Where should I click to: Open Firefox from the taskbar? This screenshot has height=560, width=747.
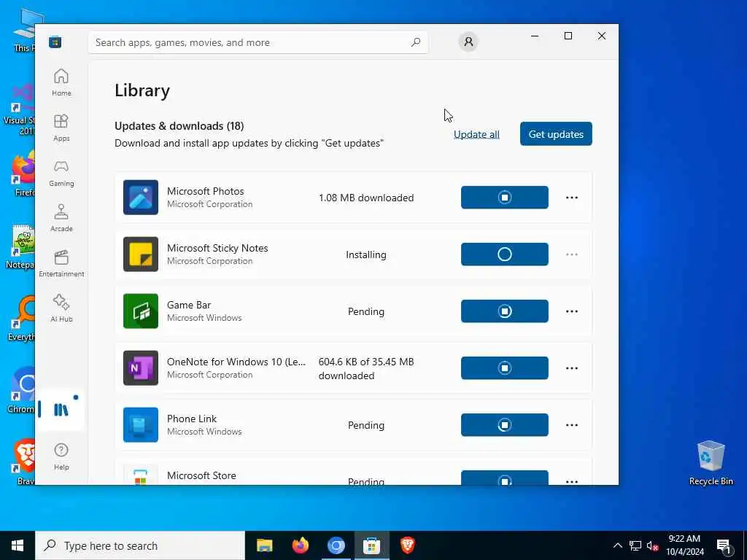point(300,545)
